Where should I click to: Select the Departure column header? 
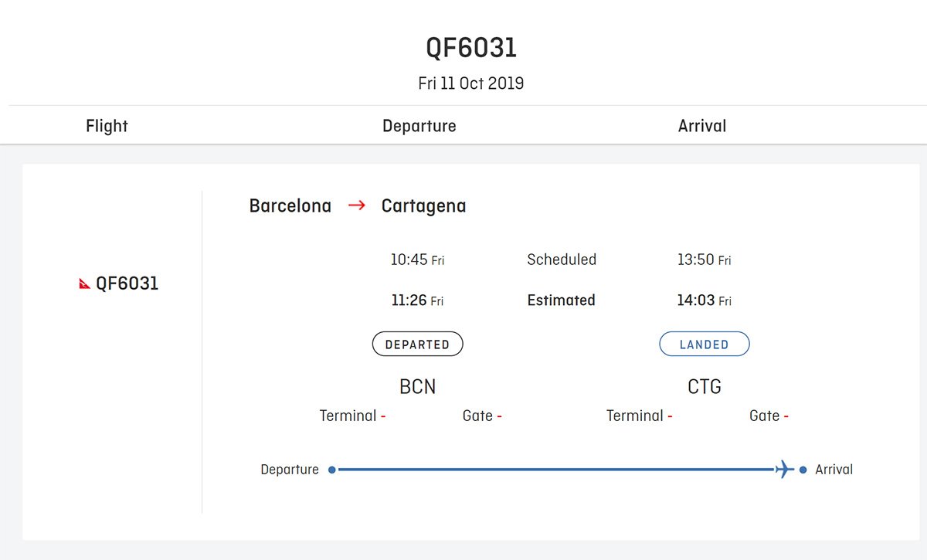[419, 126]
